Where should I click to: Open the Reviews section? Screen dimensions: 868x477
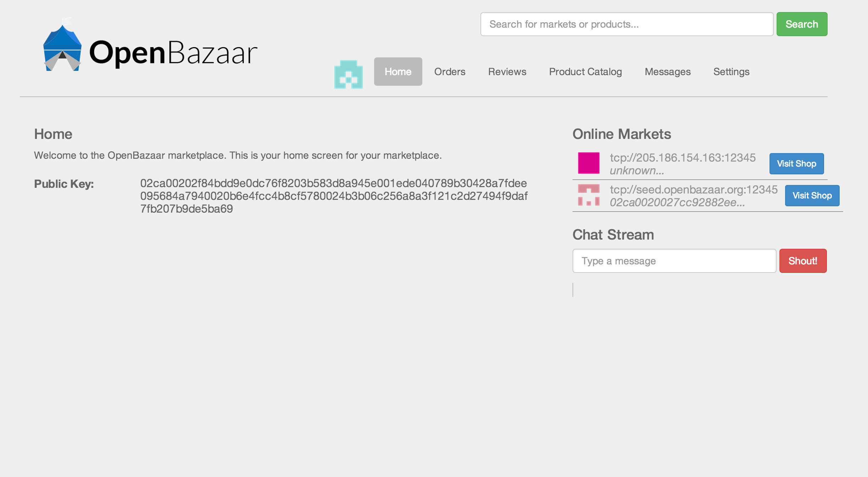(x=507, y=72)
